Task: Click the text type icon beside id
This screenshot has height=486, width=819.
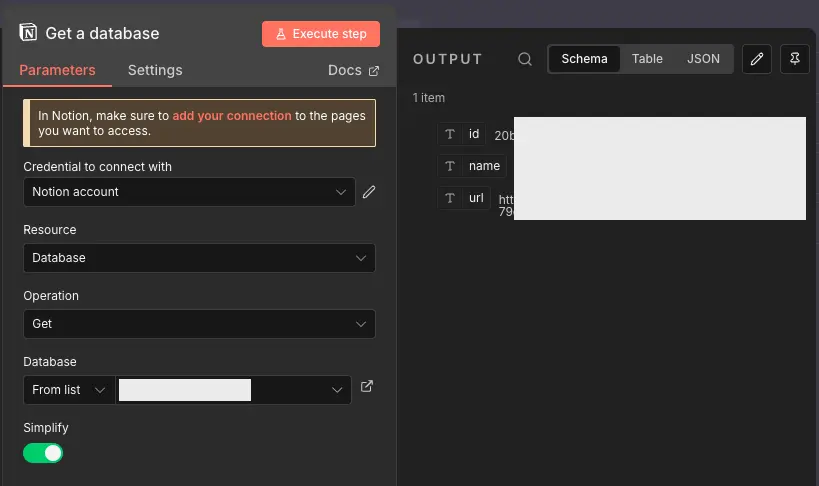Action: [x=450, y=134]
